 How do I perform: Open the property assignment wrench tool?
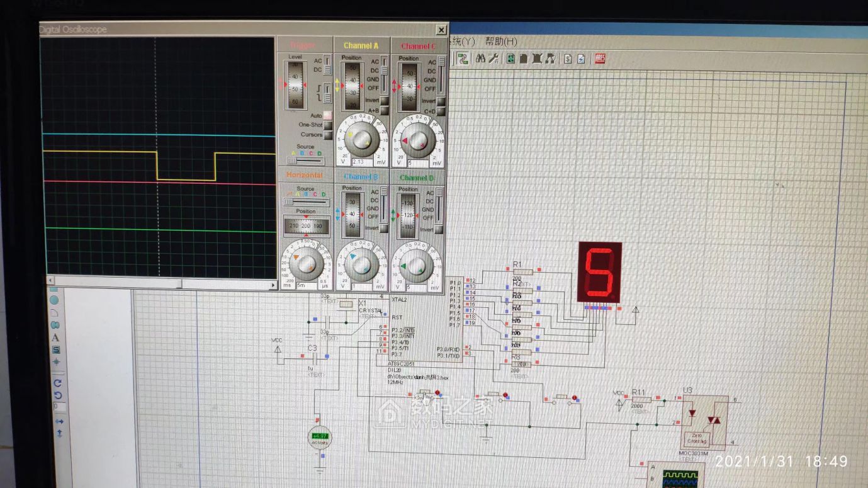[x=493, y=59]
